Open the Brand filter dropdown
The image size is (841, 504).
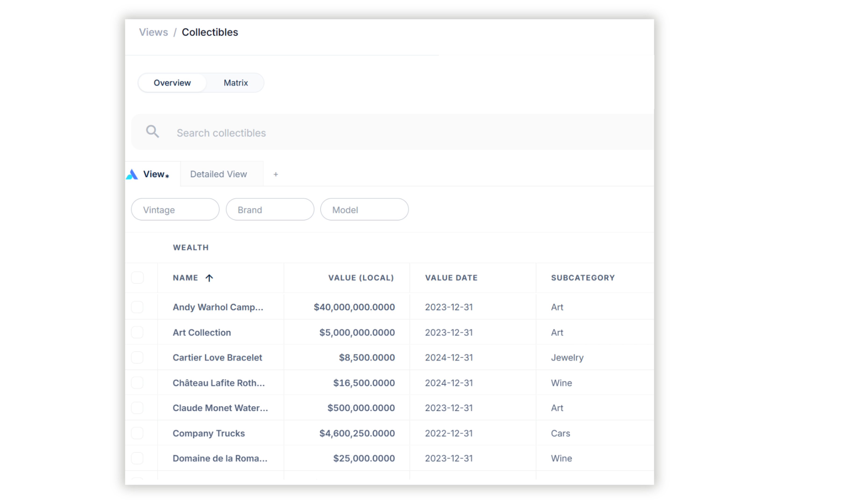coord(270,210)
